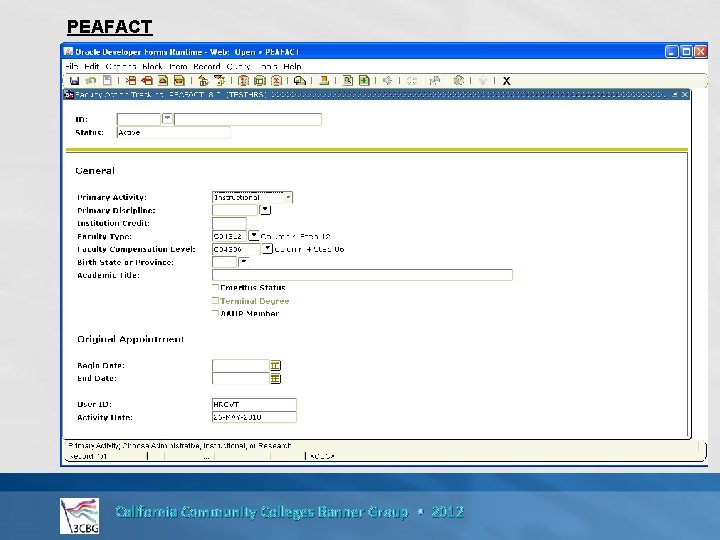The width and height of the screenshot is (720, 540).
Task: Click the Save floppy disk toolbar icon
Action: point(74,81)
